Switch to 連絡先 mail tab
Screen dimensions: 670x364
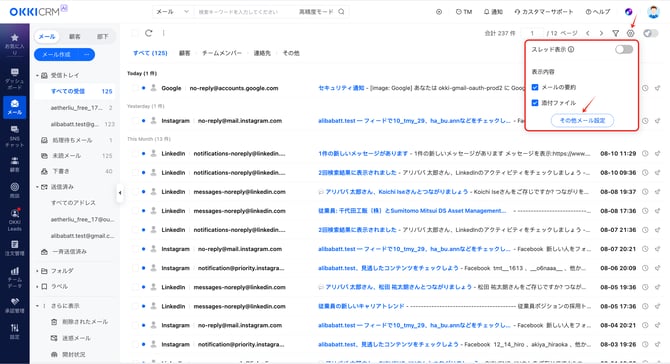pyautogui.click(x=262, y=53)
